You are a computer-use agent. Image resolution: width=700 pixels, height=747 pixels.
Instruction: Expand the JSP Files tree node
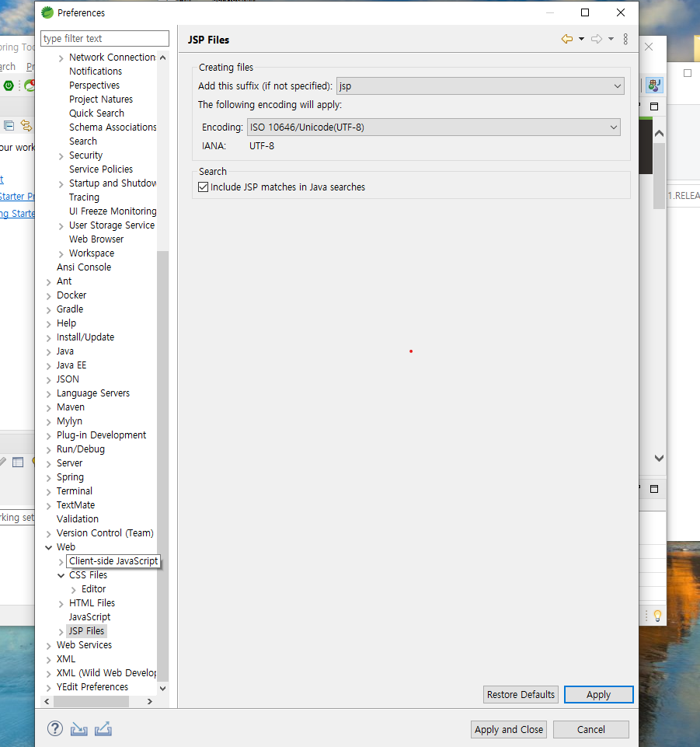(x=61, y=632)
